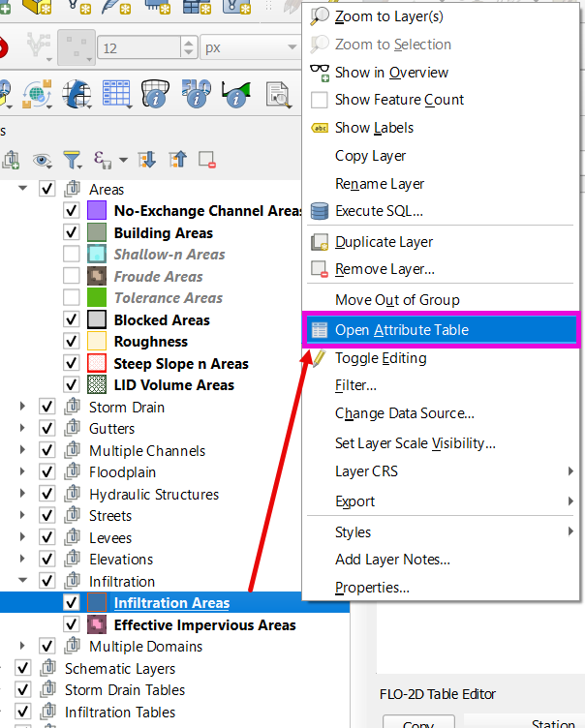Expand the Storm Drain group
The image size is (585, 728).
[22, 408]
